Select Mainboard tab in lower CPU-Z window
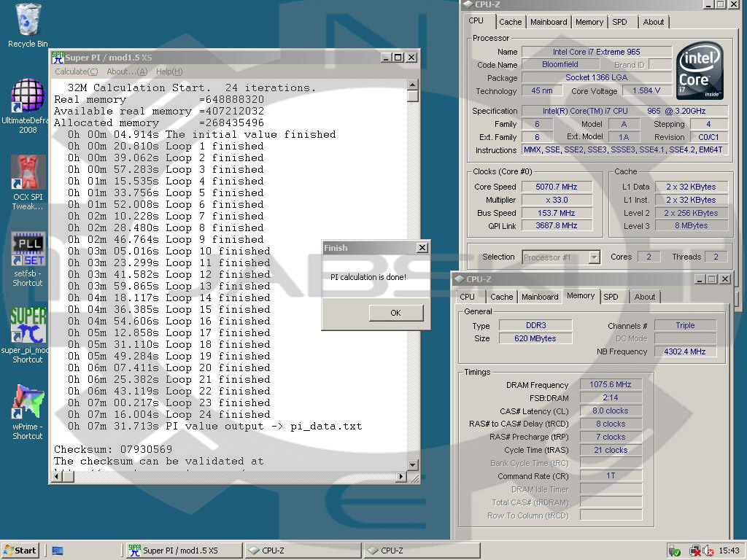Viewport: 747px width, 560px height. pyautogui.click(x=540, y=297)
